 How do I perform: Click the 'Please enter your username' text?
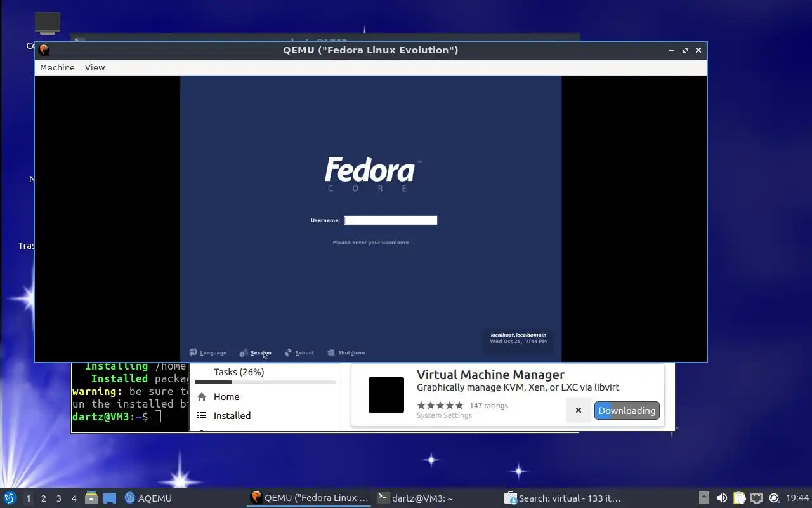pyautogui.click(x=370, y=243)
